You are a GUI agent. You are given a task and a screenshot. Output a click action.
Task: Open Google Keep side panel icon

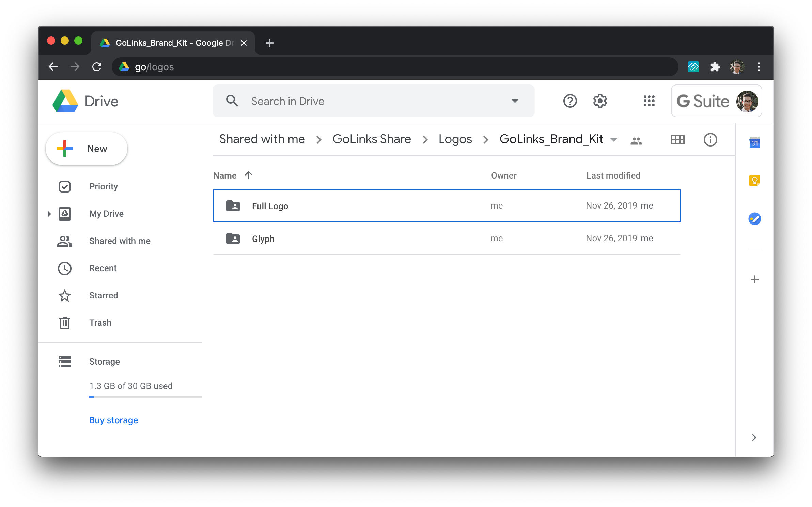754,181
